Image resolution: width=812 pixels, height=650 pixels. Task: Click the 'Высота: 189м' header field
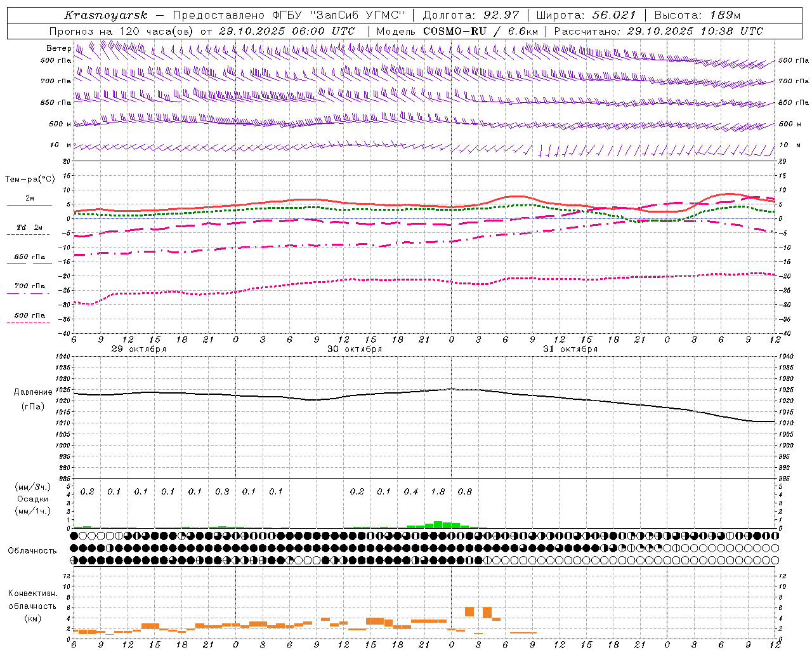coord(697,15)
